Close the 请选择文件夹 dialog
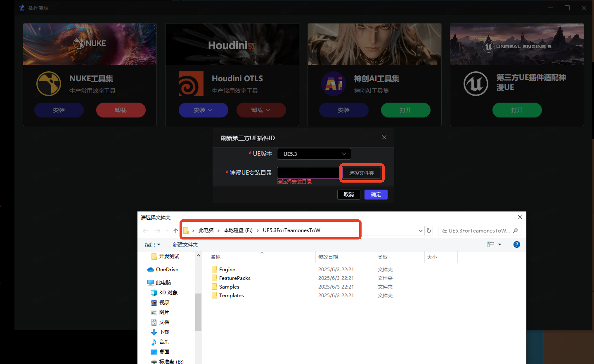Viewport: 594px width, 364px height. click(520, 217)
